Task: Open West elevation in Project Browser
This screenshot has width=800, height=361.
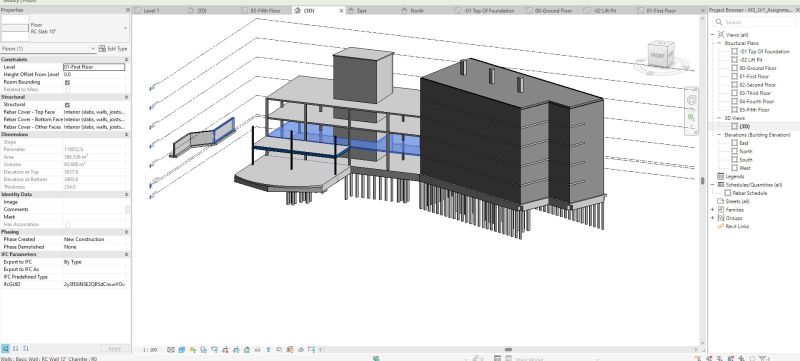Action: click(744, 168)
